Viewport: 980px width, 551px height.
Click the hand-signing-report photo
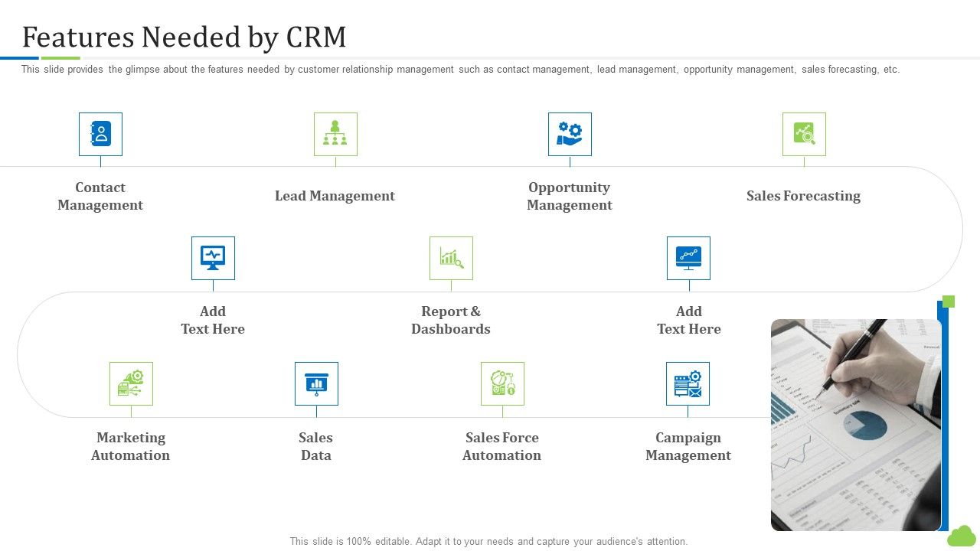(x=855, y=425)
